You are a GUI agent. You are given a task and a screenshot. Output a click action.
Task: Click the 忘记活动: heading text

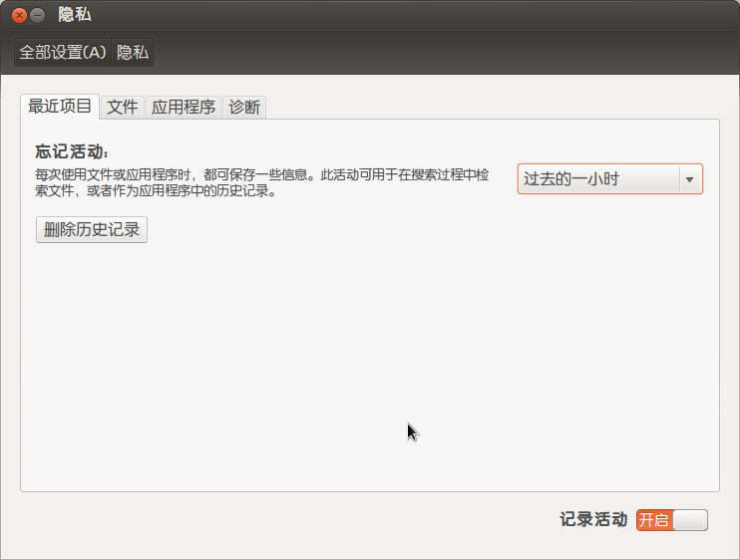[72, 151]
